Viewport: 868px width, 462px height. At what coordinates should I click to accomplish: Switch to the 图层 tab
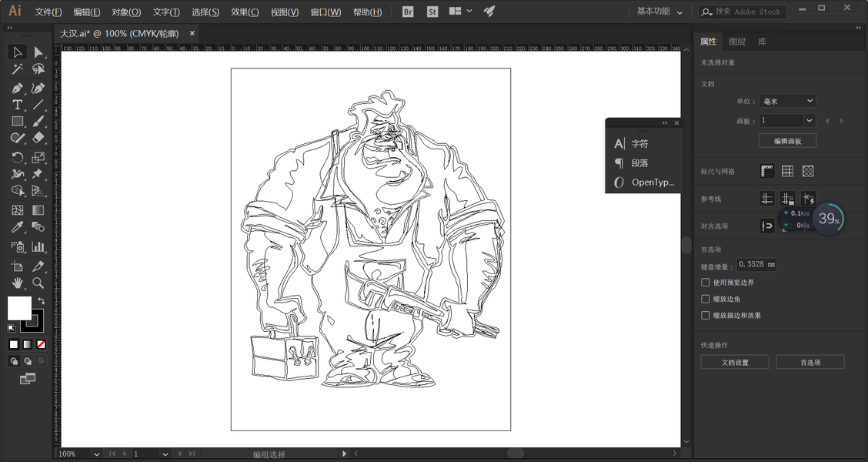(737, 42)
